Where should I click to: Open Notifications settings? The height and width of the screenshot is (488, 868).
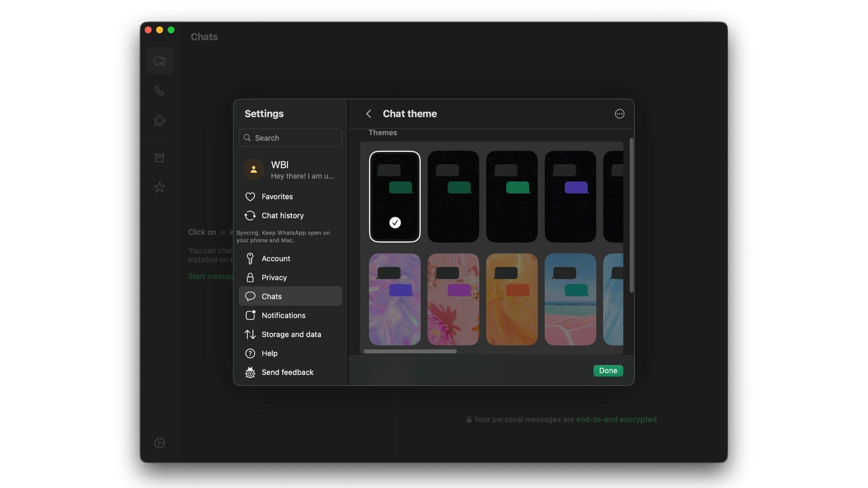[x=283, y=315]
